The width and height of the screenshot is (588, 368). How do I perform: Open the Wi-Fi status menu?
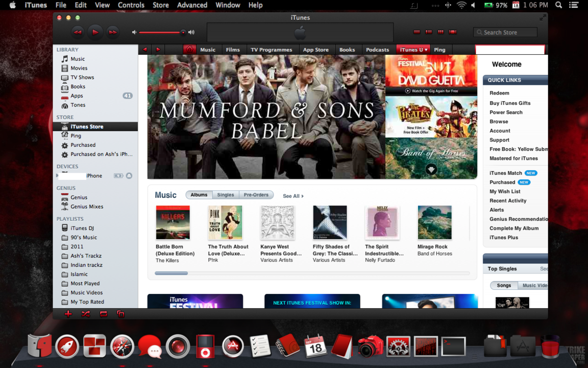click(461, 5)
